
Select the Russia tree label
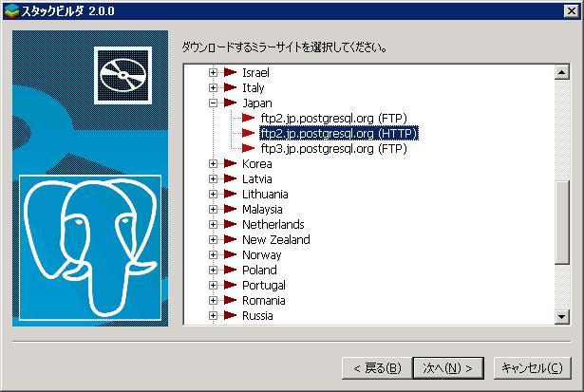click(257, 316)
